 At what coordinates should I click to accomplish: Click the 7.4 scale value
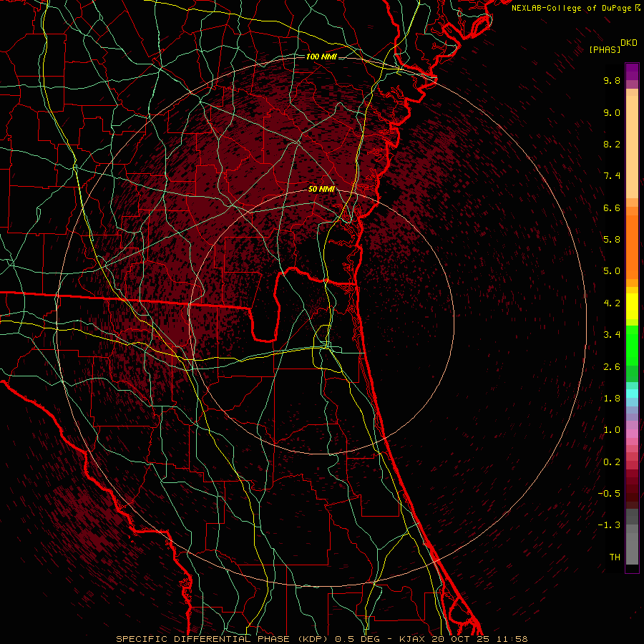click(x=612, y=176)
